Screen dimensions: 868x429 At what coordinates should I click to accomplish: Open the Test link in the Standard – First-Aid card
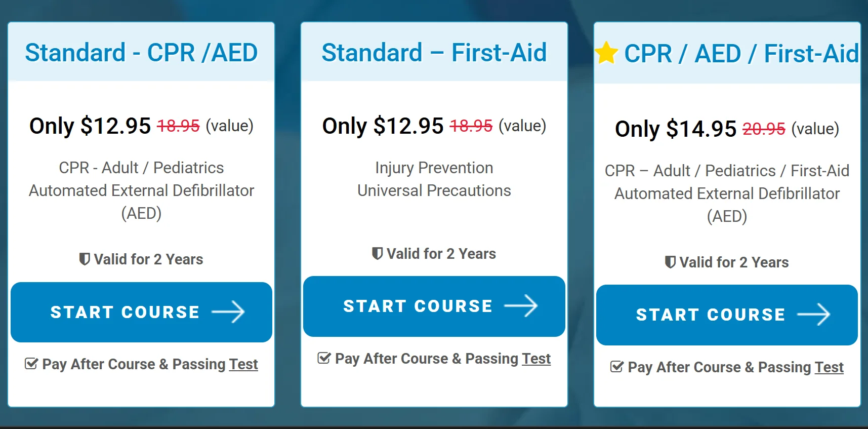[x=536, y=359]
